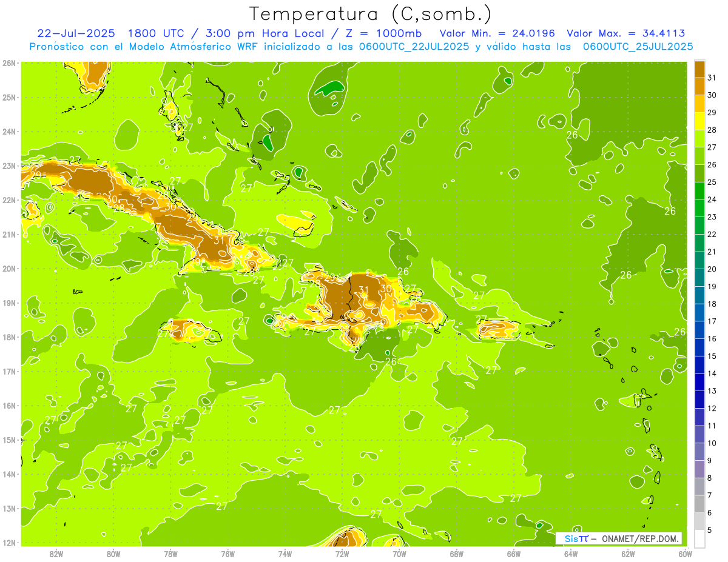Click the number 17 on the color legend
Screen dimensions: 728x562
click(x=712, y=321)
